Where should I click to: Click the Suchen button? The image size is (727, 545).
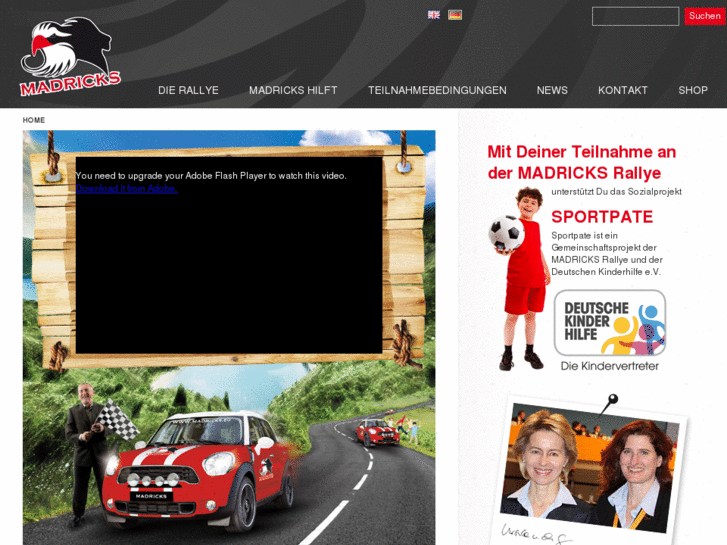click(x=704, y=16)
